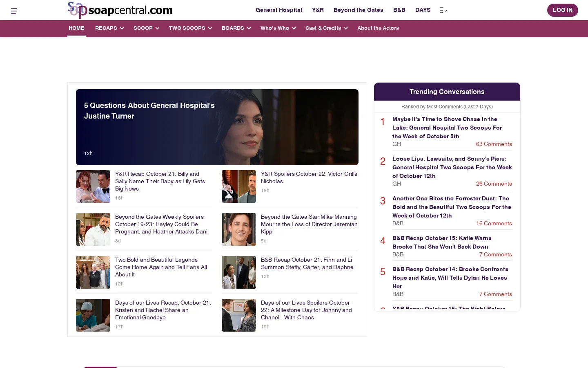
Task: Open the Who's Who menu
Action: click(x=275, y=28)
